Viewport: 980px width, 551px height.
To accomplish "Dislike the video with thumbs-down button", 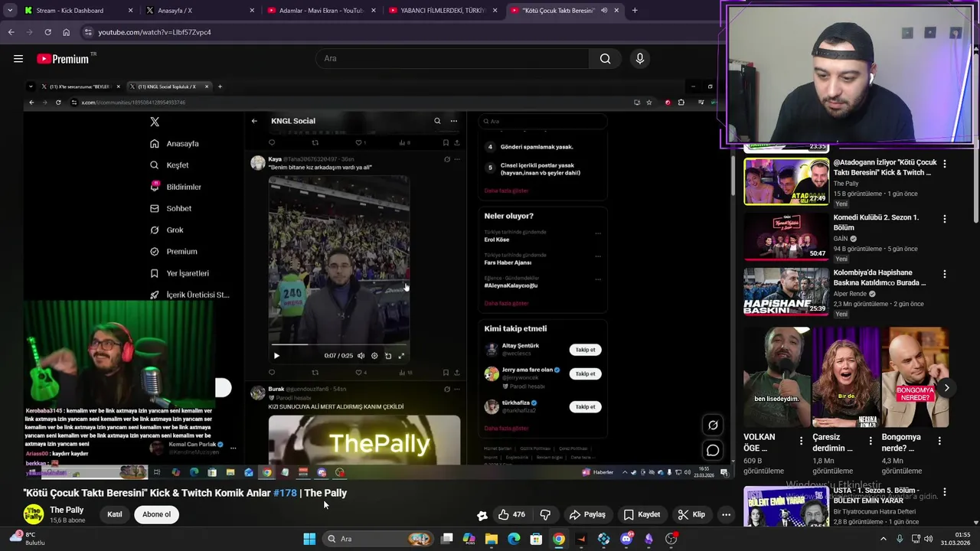I will [545, 515].
